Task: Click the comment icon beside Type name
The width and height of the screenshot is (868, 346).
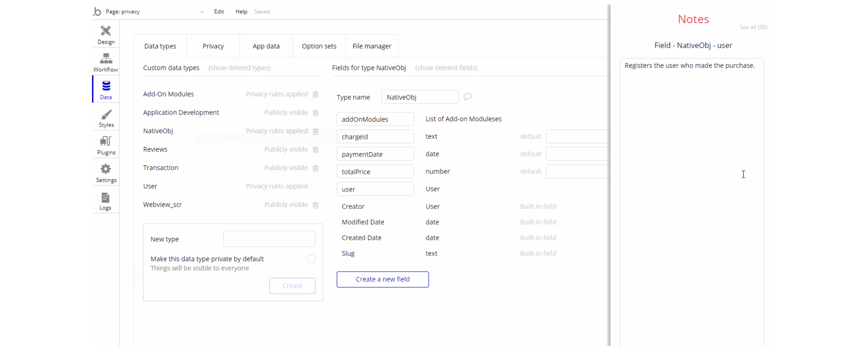Action: coord(468,97)
